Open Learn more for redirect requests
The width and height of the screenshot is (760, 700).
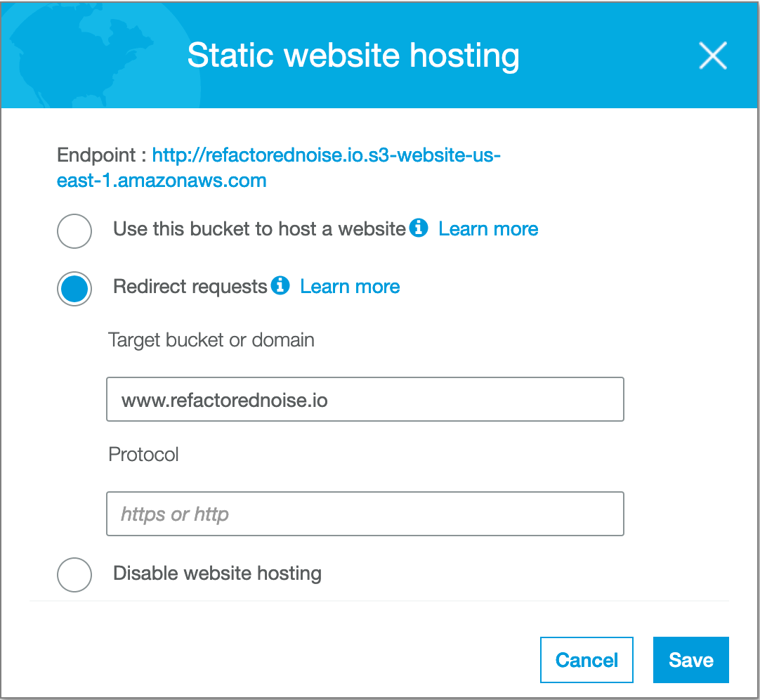tap(349, 286)
